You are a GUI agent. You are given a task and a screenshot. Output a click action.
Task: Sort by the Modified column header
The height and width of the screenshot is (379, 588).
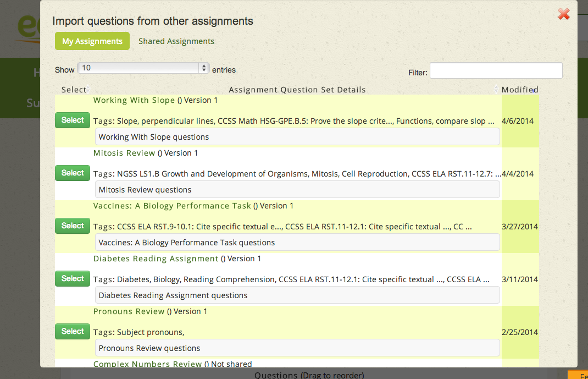(x=520, y=90)
